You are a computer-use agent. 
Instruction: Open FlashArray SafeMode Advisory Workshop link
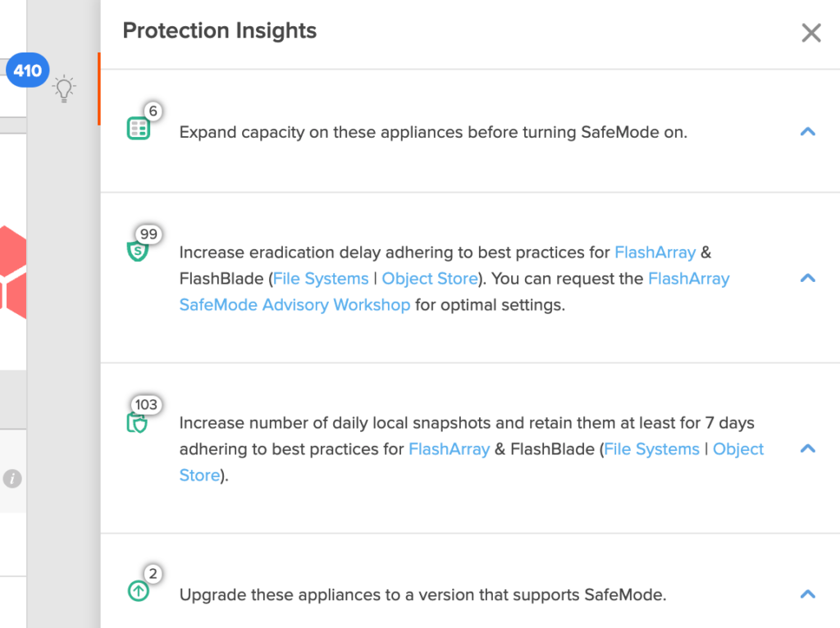[454, 292]
